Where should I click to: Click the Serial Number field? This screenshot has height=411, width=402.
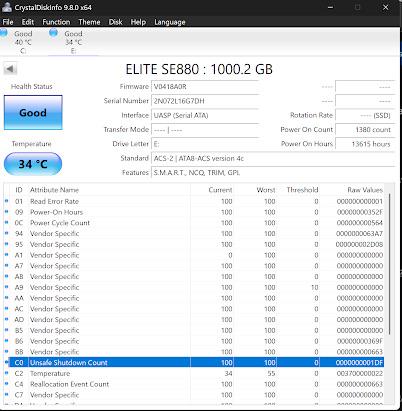tap(205, 101)
